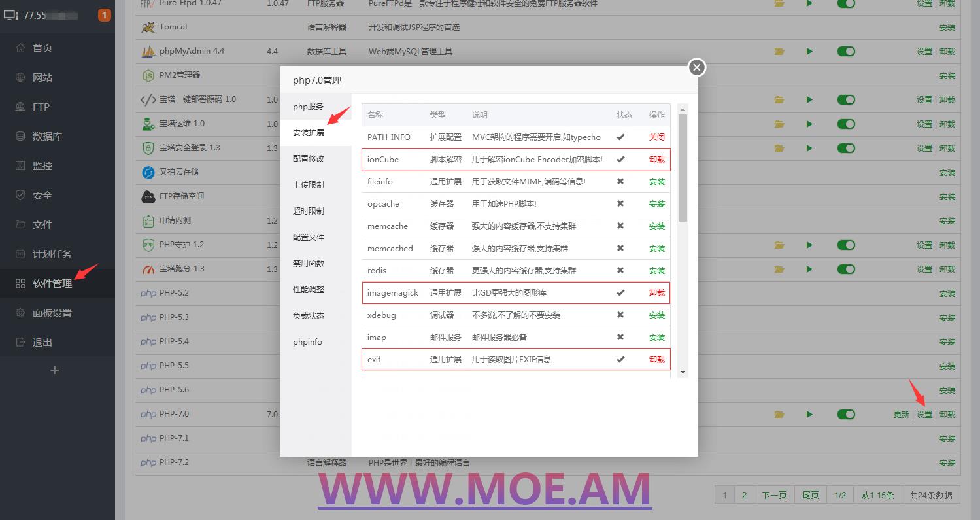Screen dimensions: 980x520
Task: Open the 配置修改 tab in dialog
Action: [316, 159]
